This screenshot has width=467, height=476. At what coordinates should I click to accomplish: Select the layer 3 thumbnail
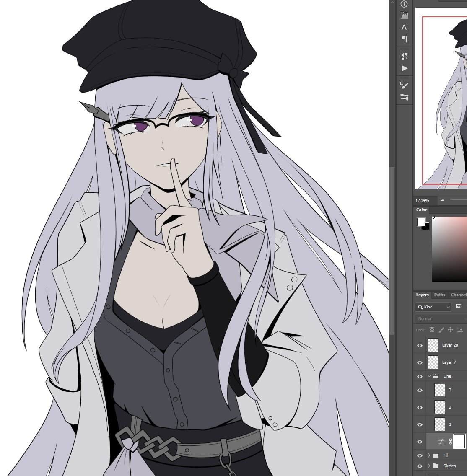(x=440, y=390)
